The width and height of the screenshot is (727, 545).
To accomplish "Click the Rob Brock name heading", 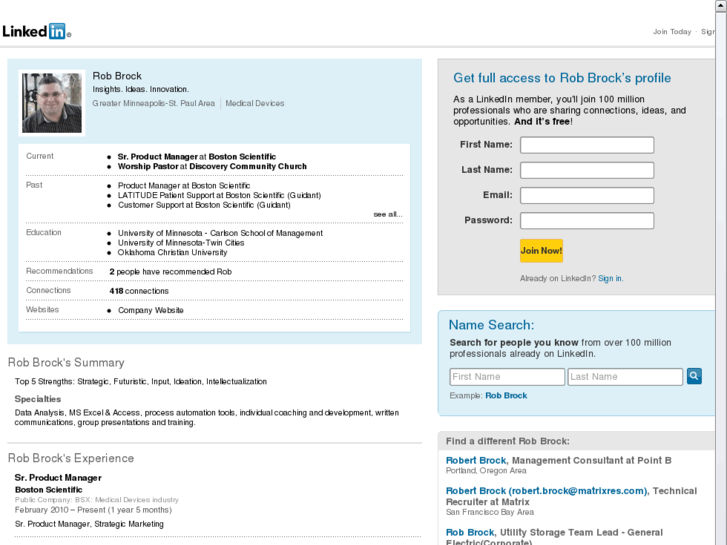I will [117, 76].
